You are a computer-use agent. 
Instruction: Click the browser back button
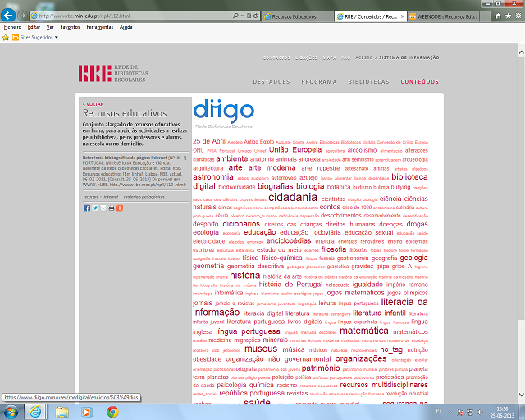[10, 15]
